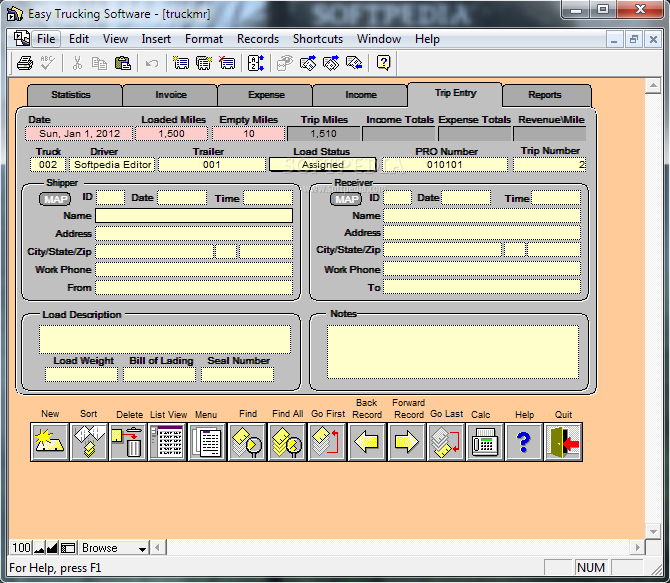Switch to the Expense tab
Image resolution: width=670 pixels, height=583 pixels.
[x=265, y=95]
